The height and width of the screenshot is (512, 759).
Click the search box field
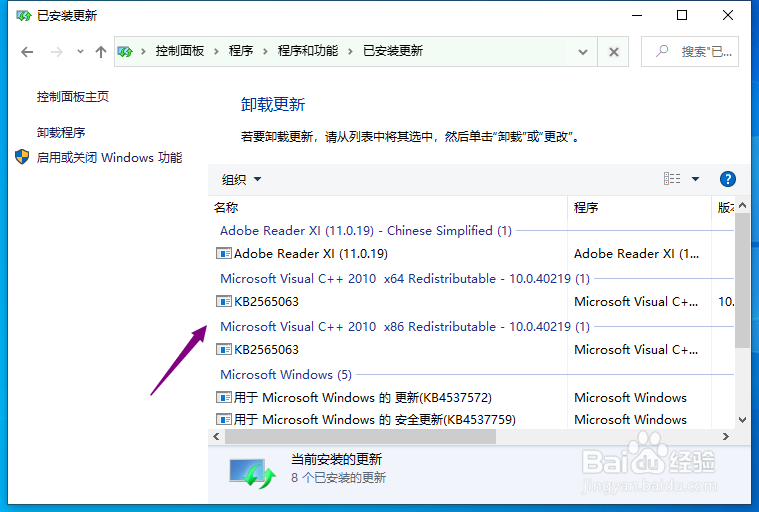(x=690, y=51)
